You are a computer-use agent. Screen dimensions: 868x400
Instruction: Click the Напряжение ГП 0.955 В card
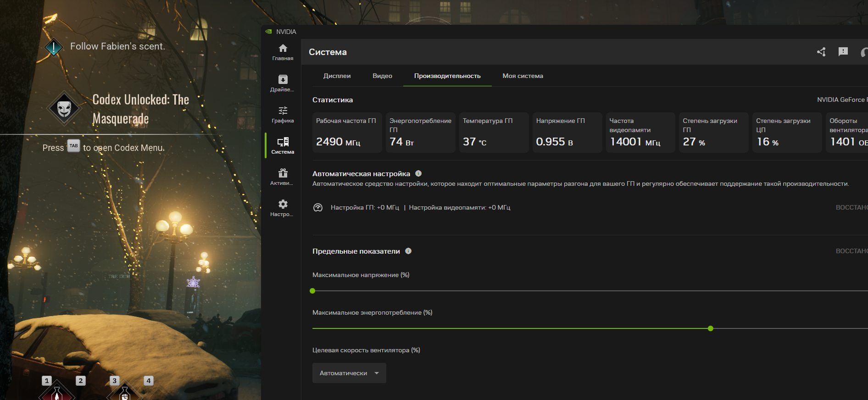click(x=568, y=133)
